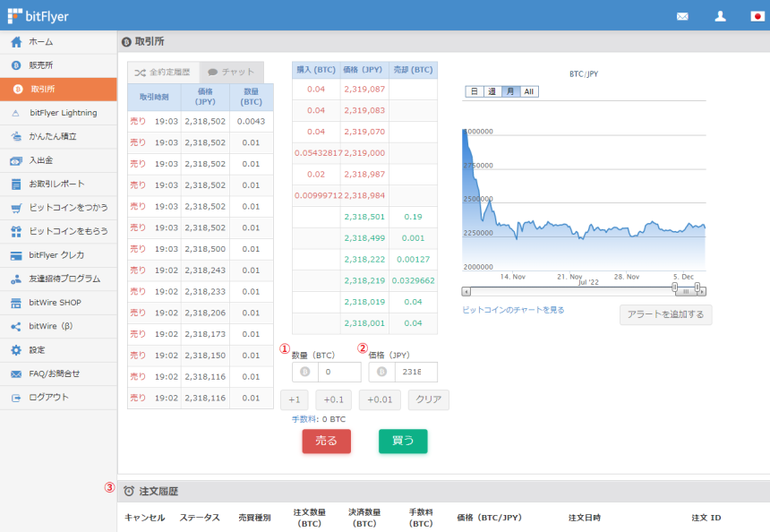Click the クリア button
770x532 pixels.
point(428,399)
